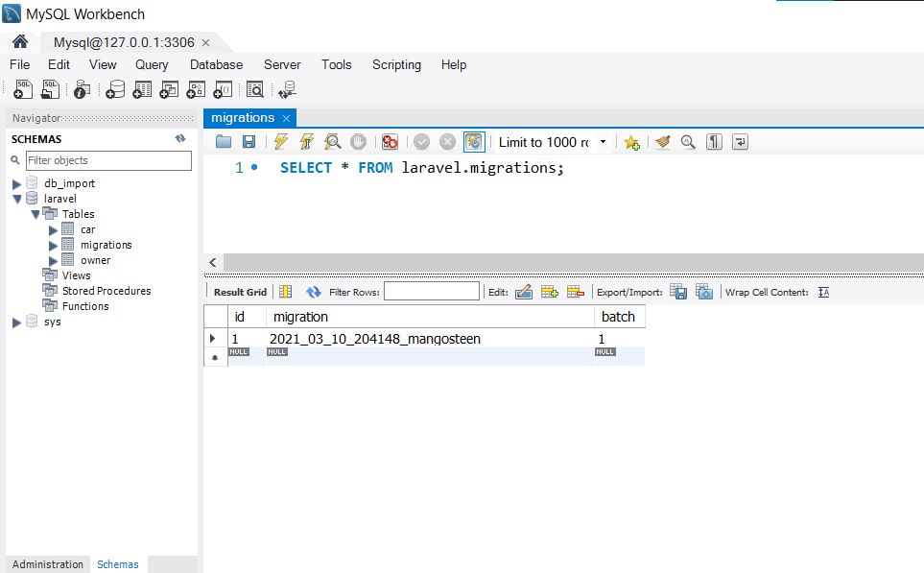Create a new stored procedure icon
The height and width of the screenshot is (573, 924).
click(197, 89)
